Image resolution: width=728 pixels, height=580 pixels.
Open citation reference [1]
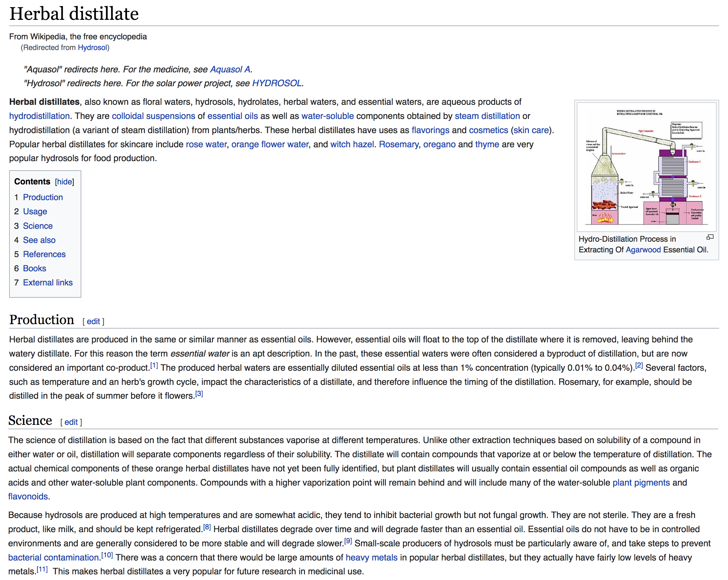pyautogui.click(x=154, y=366)
